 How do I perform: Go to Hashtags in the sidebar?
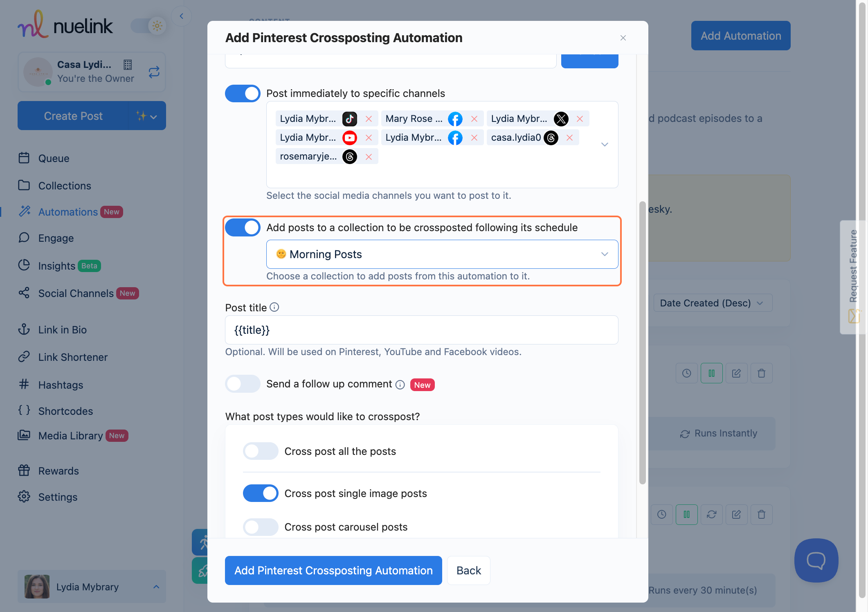(61, 385)
